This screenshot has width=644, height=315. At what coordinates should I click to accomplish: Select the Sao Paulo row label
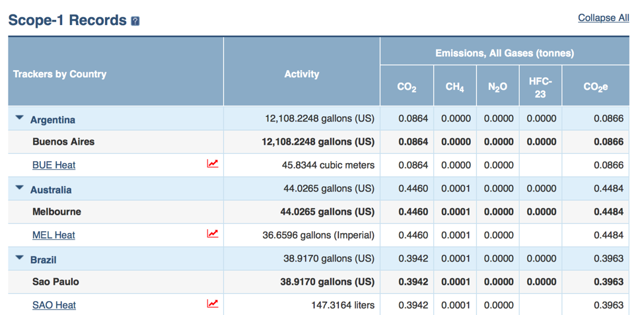55,282
